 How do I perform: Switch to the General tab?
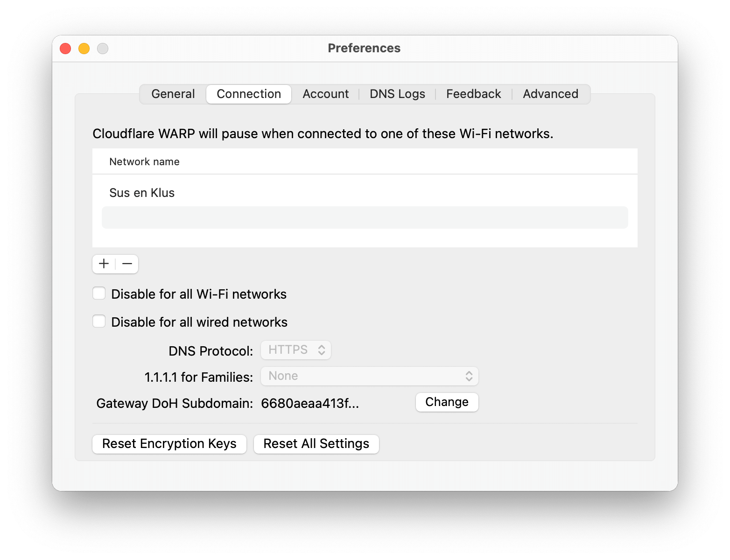pyautogui.click(x=173, y=94)
